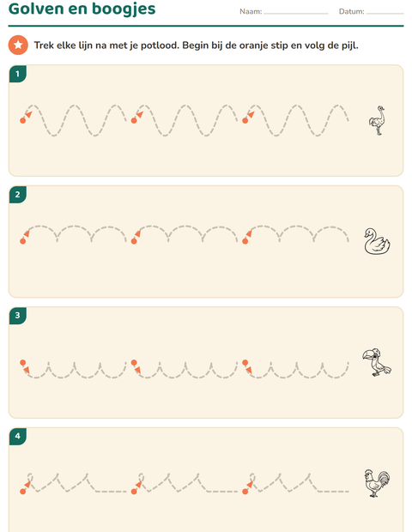Click the Datum input line

point(385,13)
